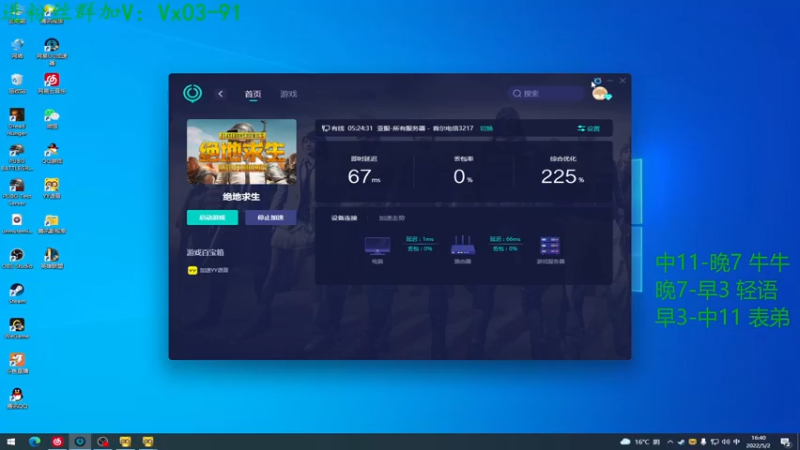Click the teal launch game button
This screenshot has height=450, width=800.
(212, 217)
